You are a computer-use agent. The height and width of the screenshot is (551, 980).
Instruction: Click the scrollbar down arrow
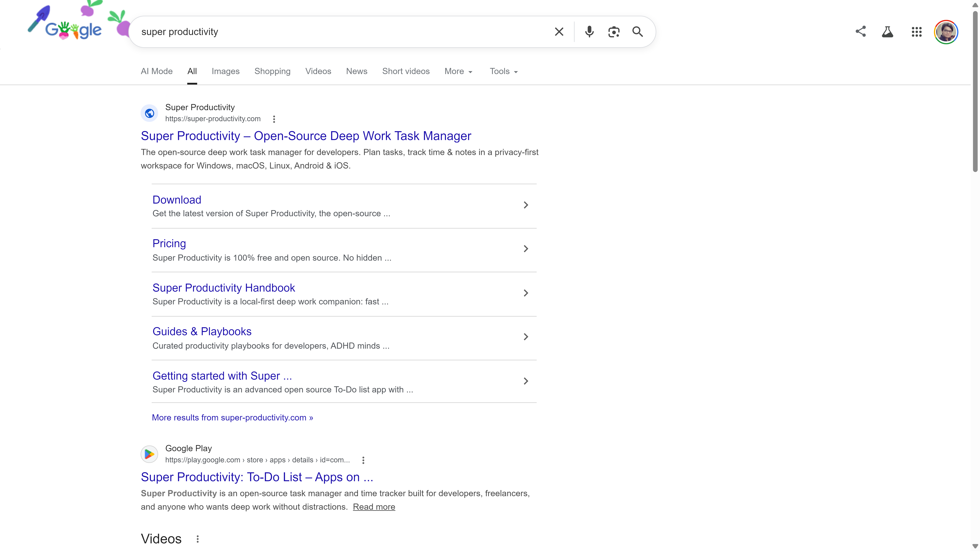[x=975, y=546]
